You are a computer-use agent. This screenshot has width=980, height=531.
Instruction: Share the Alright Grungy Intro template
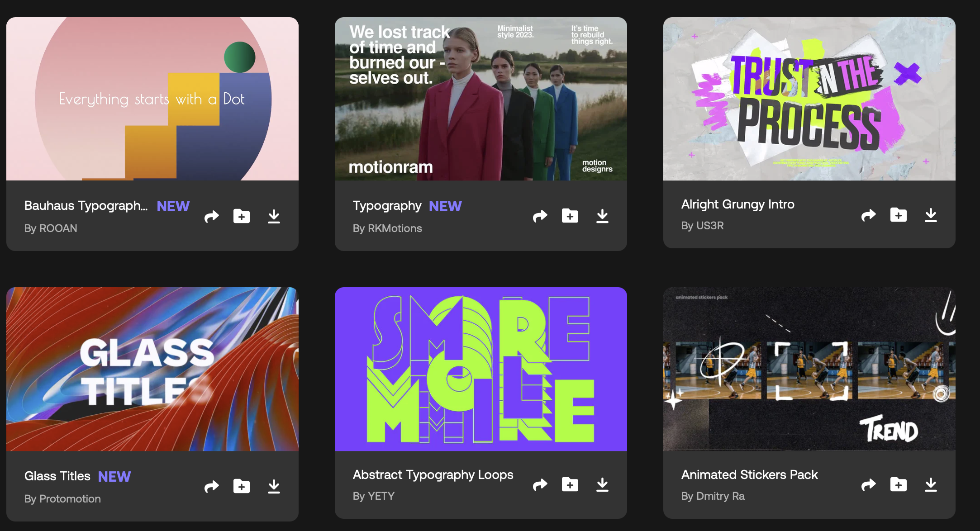pos(868,215)
